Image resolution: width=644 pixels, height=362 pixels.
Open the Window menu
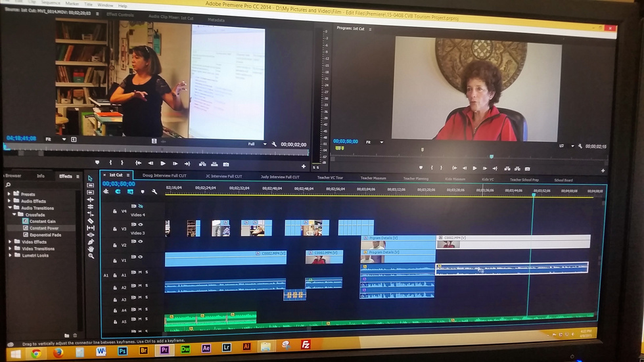pyautogui.click(x=104, y=4)
